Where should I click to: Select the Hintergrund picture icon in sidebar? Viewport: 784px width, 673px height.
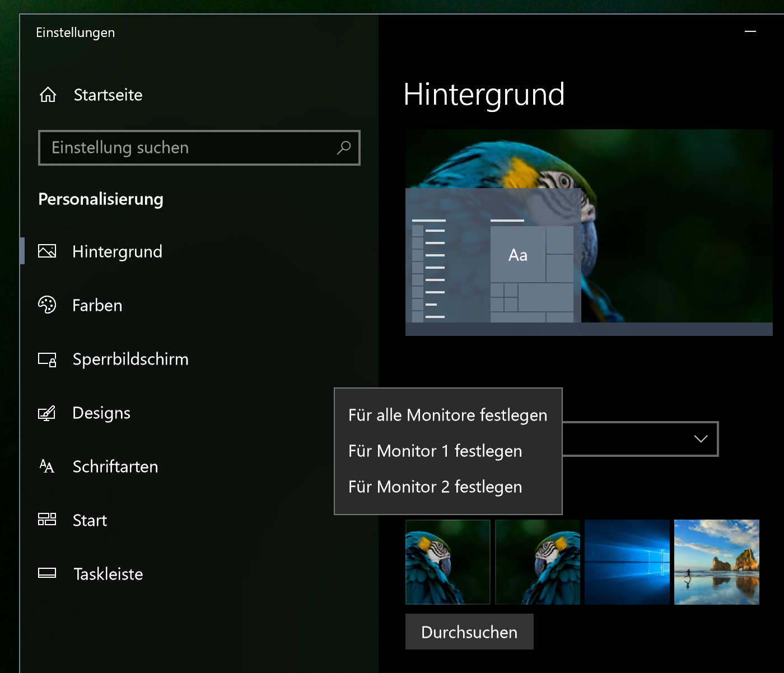coord(47,251)
